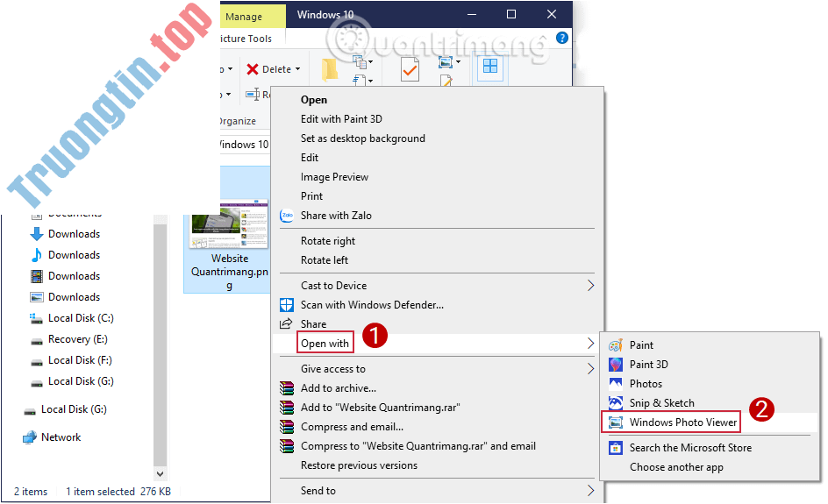Choose Open from the context menu
The width and height of the screenshot is (828, 504).
314,100
